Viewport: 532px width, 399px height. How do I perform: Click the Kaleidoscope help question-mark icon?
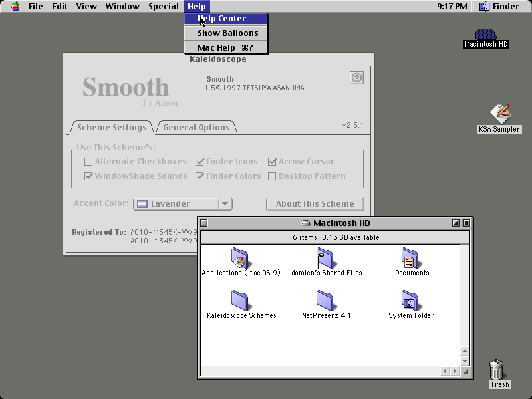coord(356,78)
